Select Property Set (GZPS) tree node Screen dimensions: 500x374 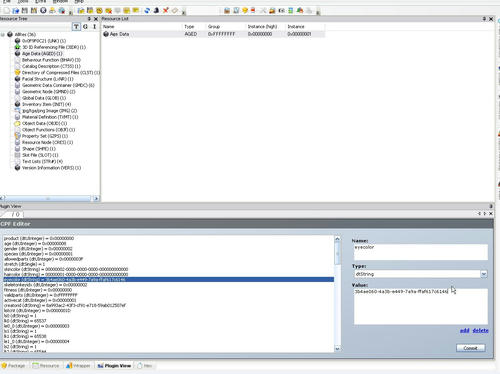[x=45, y=136]
